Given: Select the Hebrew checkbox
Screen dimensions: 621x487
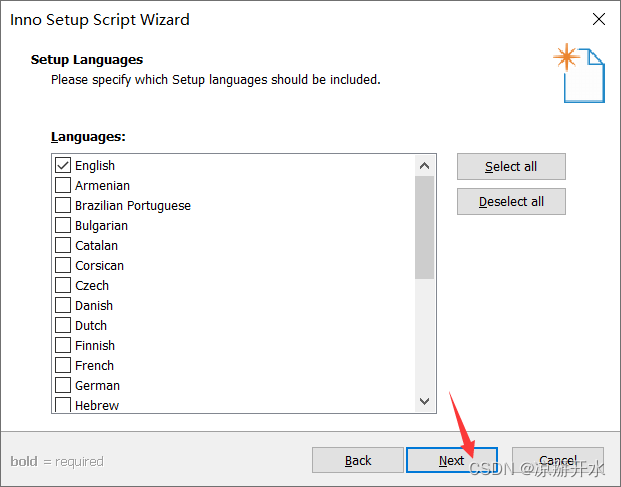Looking at the screenshot, I should [63, 405].
